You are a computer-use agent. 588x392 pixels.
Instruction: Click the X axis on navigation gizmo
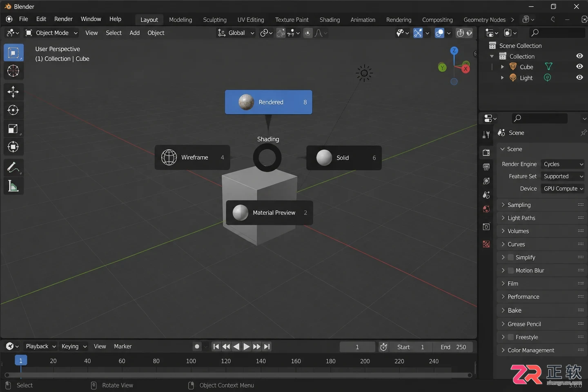click(465, 69)
